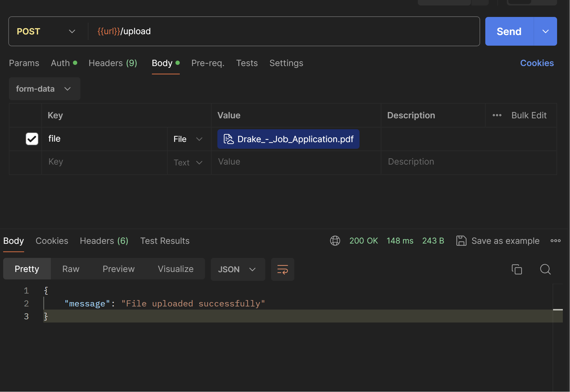Open the Cookies link

tap(537, 63)
